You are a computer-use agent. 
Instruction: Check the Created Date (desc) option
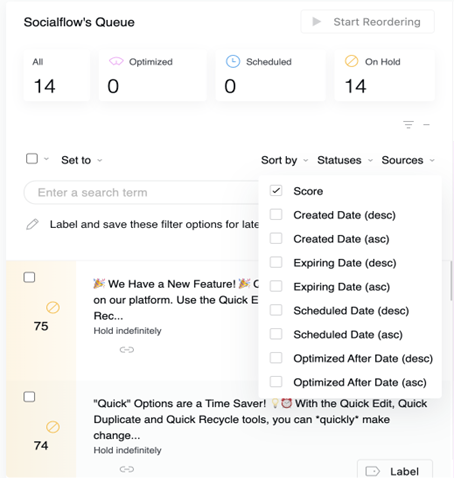tap(276, 214)
